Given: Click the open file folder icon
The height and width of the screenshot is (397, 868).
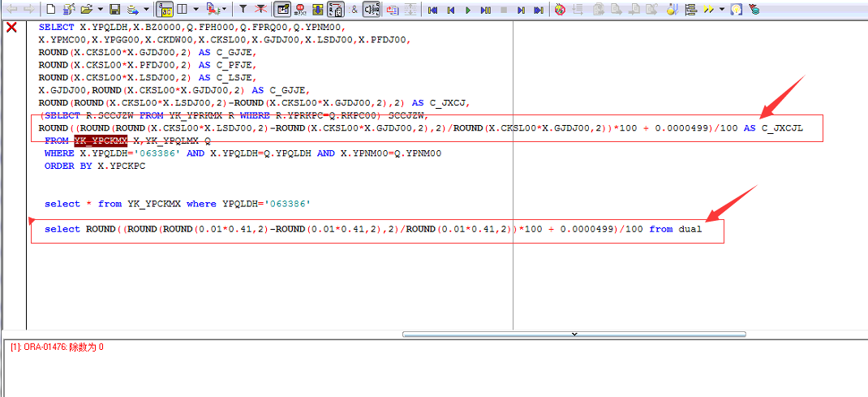Looking at the screenshot, I should (86, 9).
